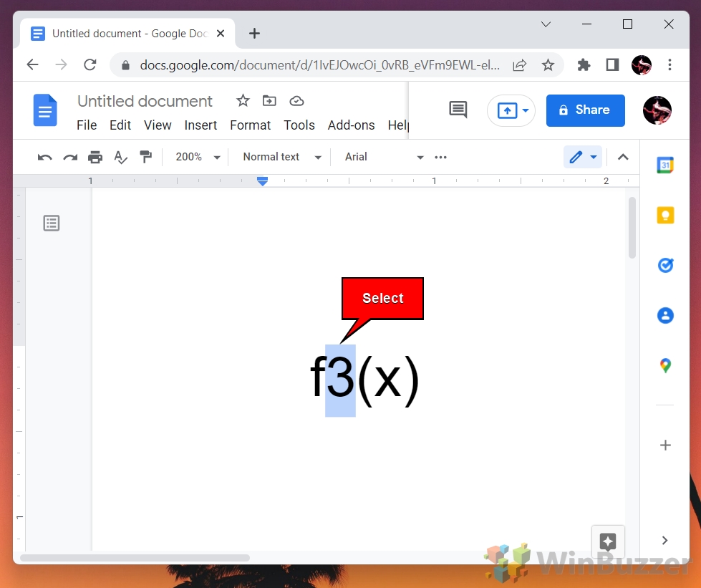Hide the menus with up chevron
Screen dimensions: 701x588
[623, 157]
